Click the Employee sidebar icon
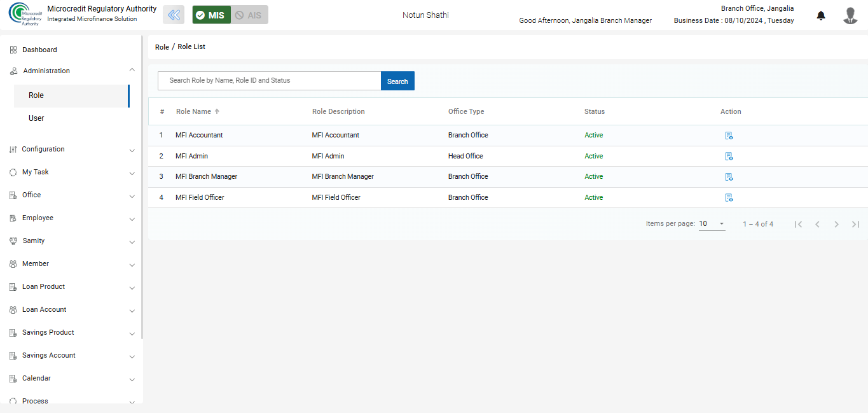This screenshot has width=868, height=413. click(x=13, y=218)
